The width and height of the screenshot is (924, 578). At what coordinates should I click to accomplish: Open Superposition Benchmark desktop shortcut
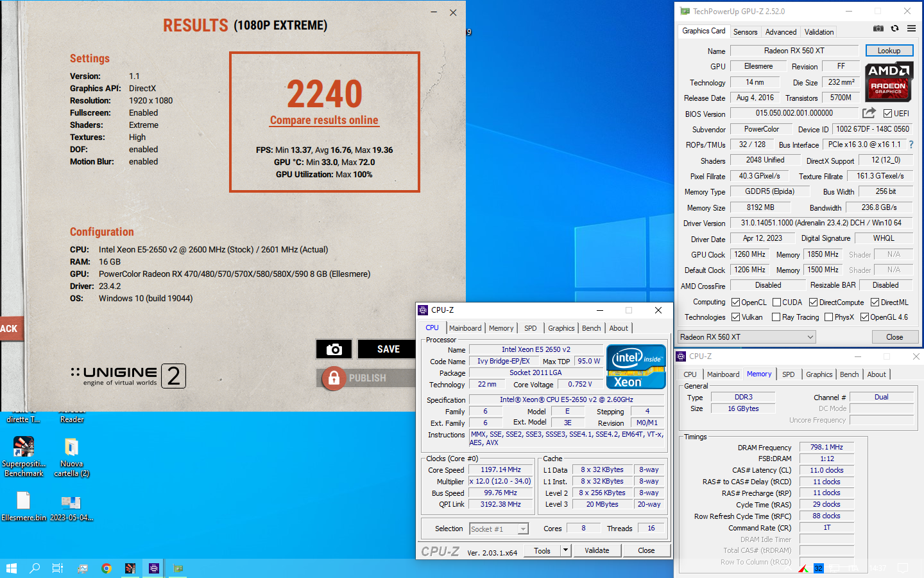pyautogui.click(x=24, y=457)
